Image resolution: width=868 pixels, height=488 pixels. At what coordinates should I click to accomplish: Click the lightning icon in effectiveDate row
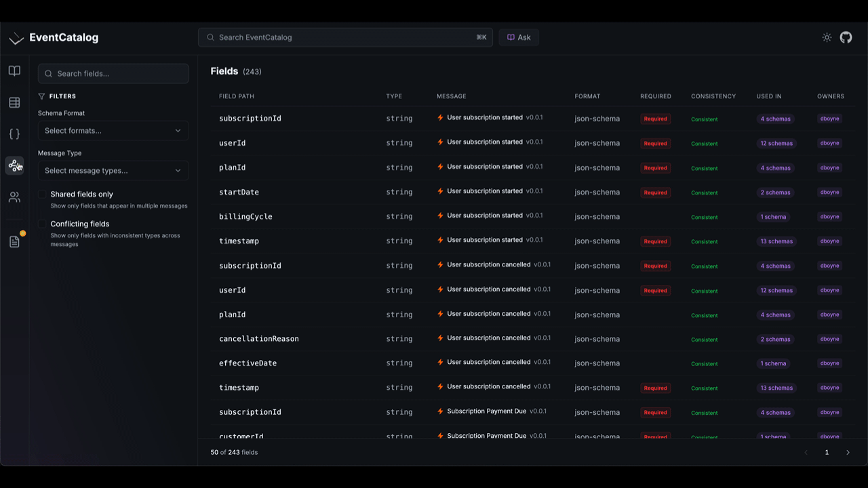440,362
